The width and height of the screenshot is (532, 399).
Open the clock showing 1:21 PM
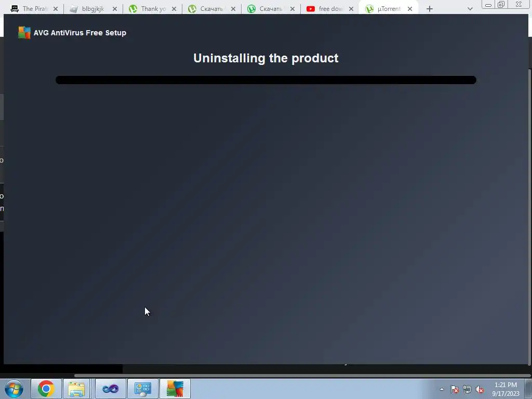click(506, 389)
